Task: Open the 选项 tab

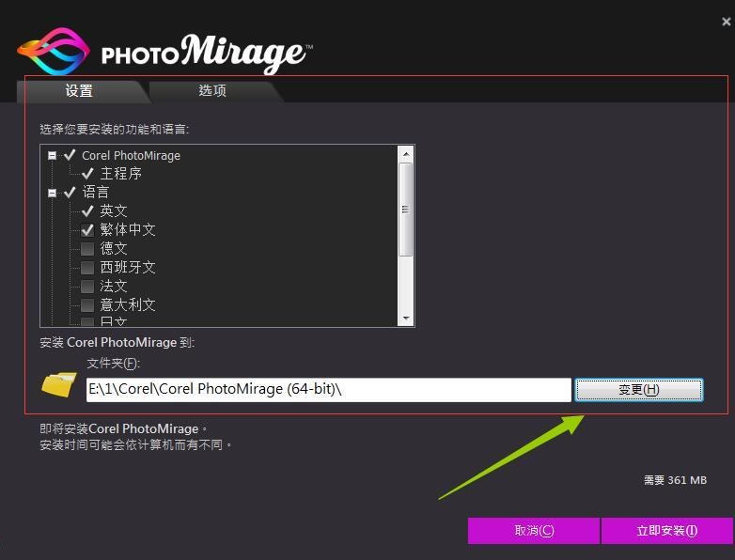Action: pyautogui.click(x=212, y=91)
